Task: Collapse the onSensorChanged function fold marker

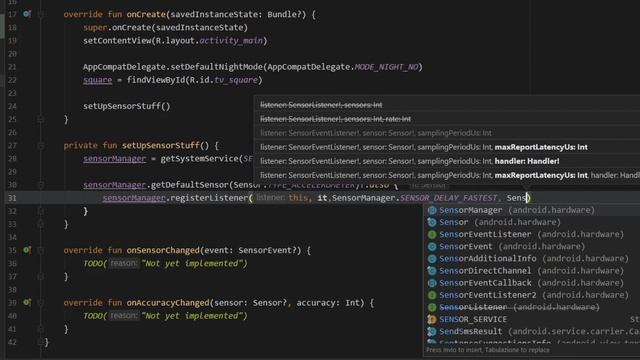Action: pyautogui.click(x=40, y=250)
